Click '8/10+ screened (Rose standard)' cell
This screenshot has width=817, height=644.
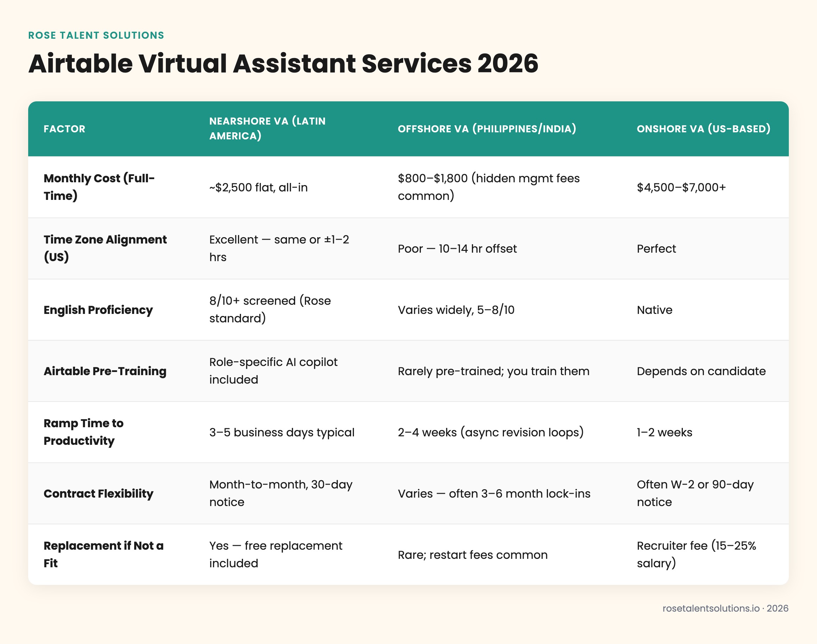coord(270,310)
